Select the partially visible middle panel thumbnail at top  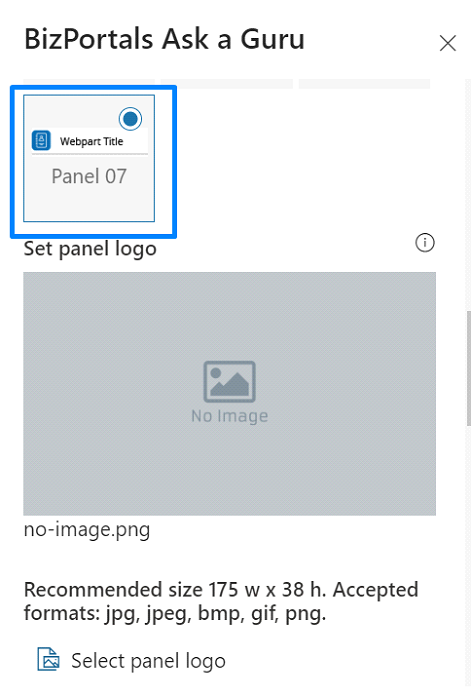point(227,84)
